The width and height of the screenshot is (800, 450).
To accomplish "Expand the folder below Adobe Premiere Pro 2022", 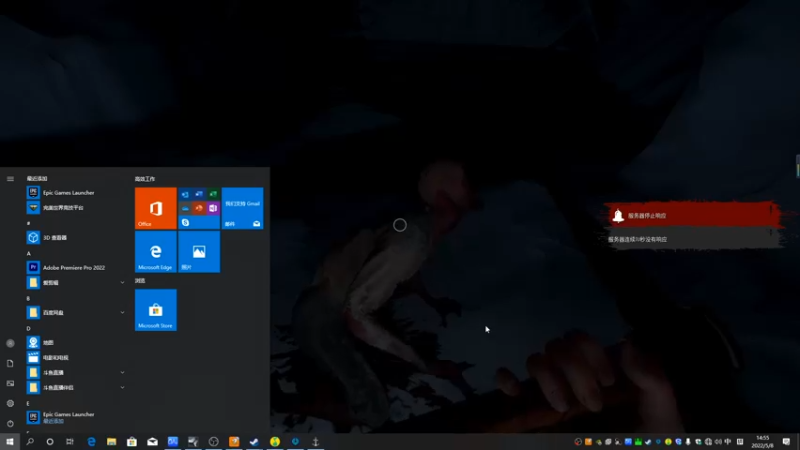I will (122, 282).
